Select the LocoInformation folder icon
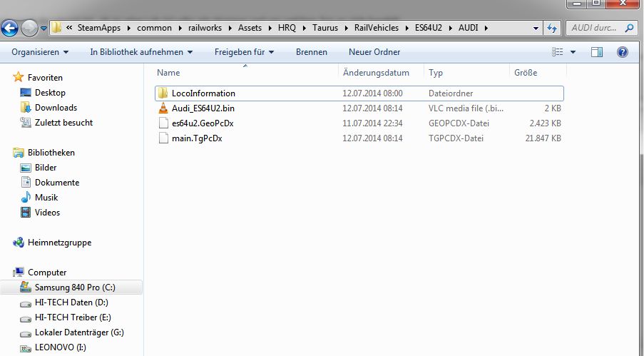The image size is (644, 356). tap(163, 93)
